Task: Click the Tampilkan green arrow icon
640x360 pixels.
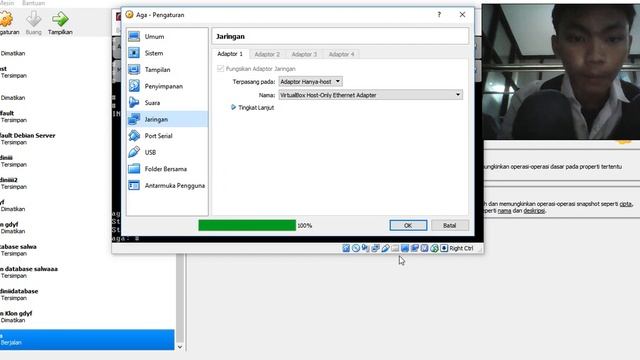Action: pos(60,19)
